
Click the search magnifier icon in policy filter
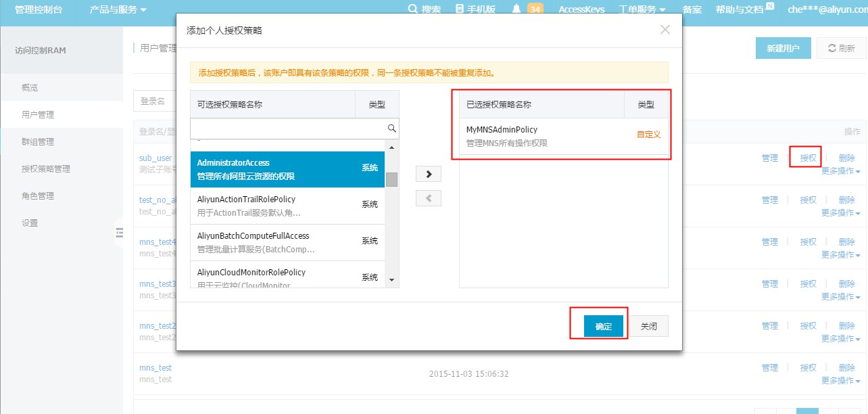tap(391, 128)
